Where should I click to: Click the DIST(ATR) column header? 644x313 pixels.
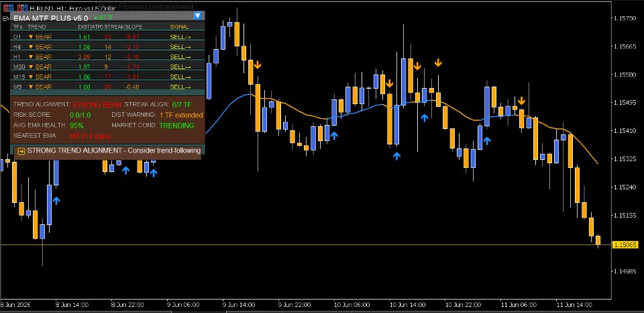(91, 27)
